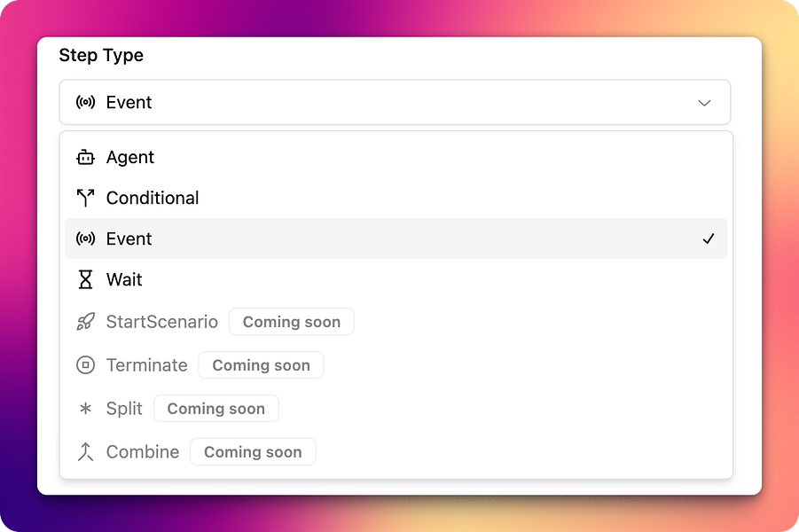This screenshot has height=532, width=799.
Task: Click the StartScenario rocket icon
Action: coord(86,322)
